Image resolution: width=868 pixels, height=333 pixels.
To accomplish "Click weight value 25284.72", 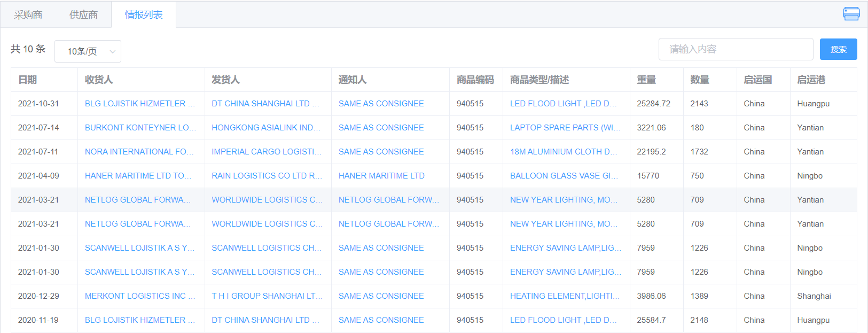I will [653, 104].
